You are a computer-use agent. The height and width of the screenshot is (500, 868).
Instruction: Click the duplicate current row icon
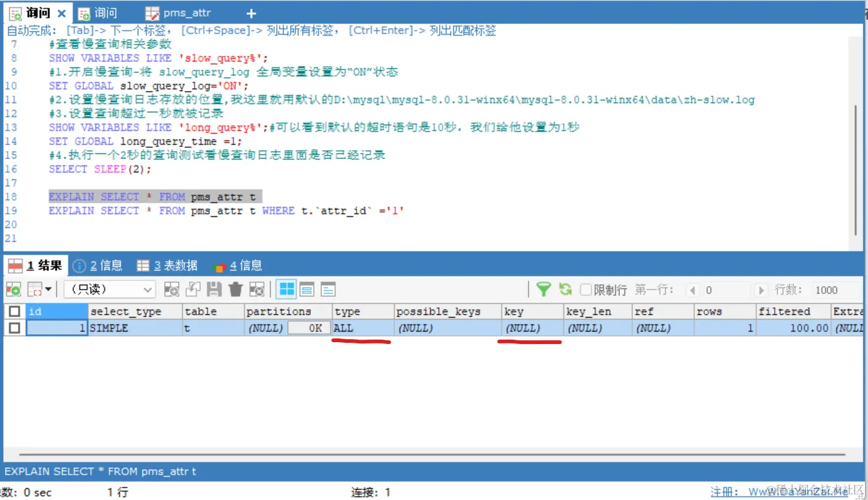tap(193, 289)
